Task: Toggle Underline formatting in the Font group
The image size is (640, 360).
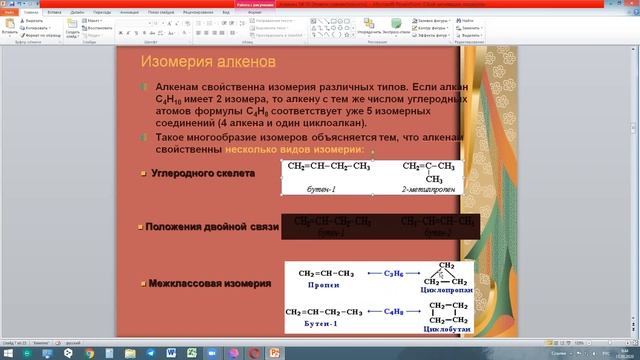Action: pyautogui.click(x=136, y=33)
